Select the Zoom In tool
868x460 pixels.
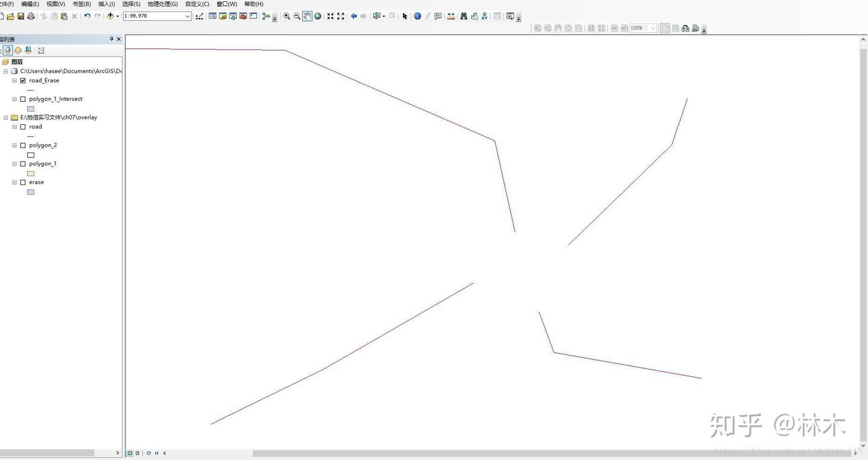(x=287, y=16)
